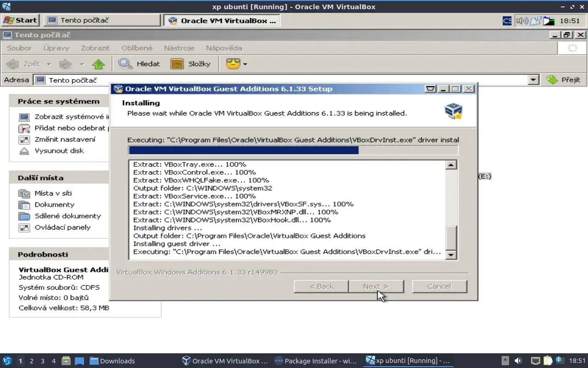The height and width of the screenshot is (368, 588).
Task: Open the Zpět history dropdown arrow
Action: [49, 64]
